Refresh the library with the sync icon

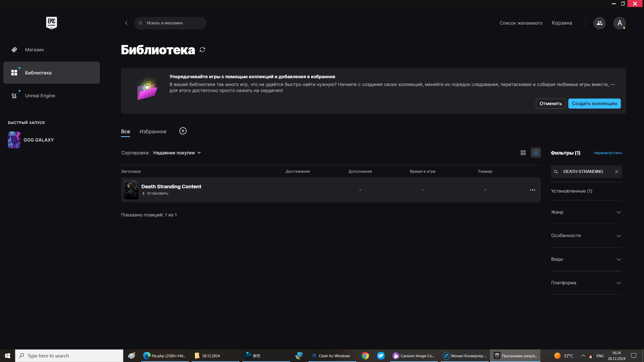pyautogui.click(x=202, y=50)
